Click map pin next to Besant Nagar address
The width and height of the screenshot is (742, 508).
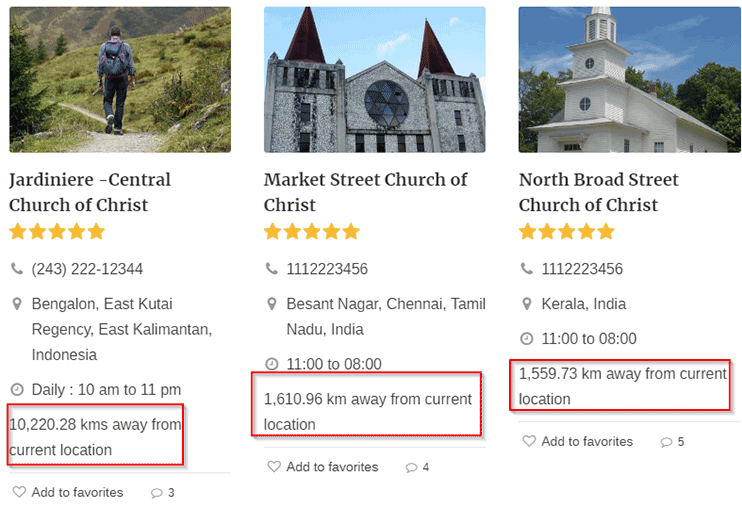tap(272, 304)
